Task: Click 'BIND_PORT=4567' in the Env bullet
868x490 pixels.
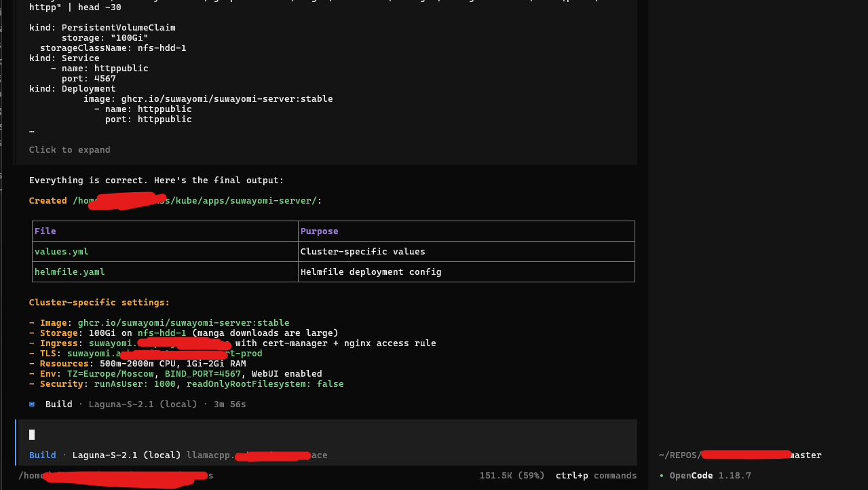Action: (x=202, y=374)
